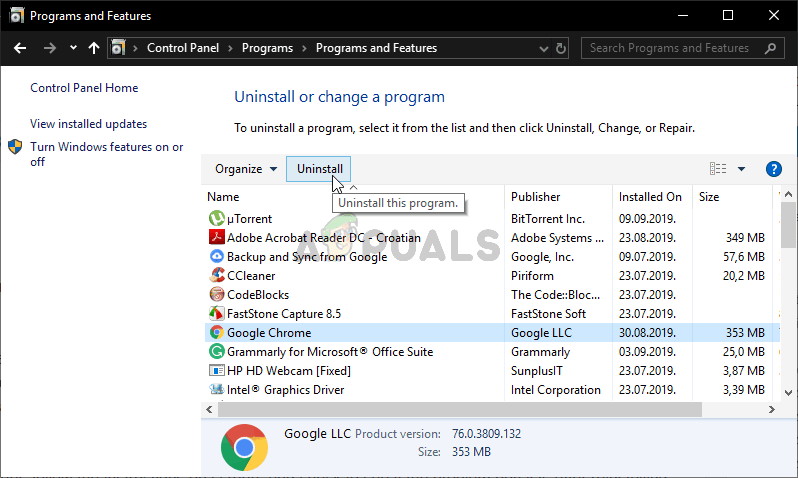Click SunplusIT publisher cell
This screenshot has height=478, width=798.
pyautogui.click(x=536, y=371)
